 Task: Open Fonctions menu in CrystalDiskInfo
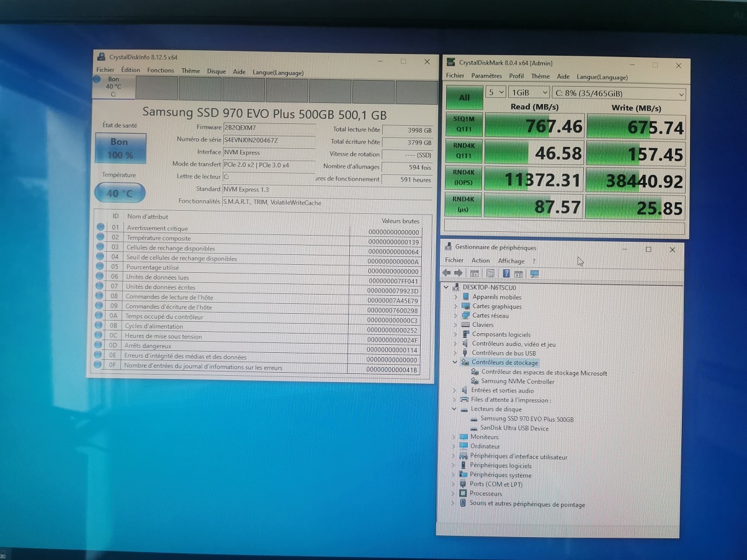click(x=161, y=71)
